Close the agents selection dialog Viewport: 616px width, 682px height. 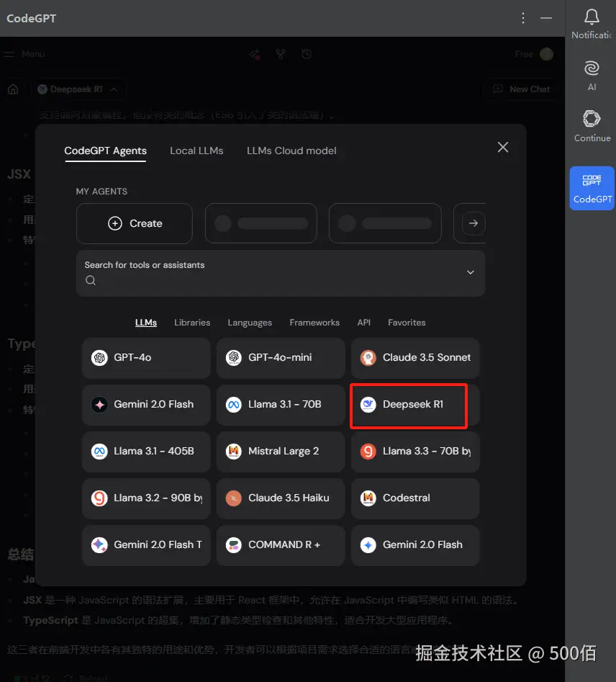[503, 147]
